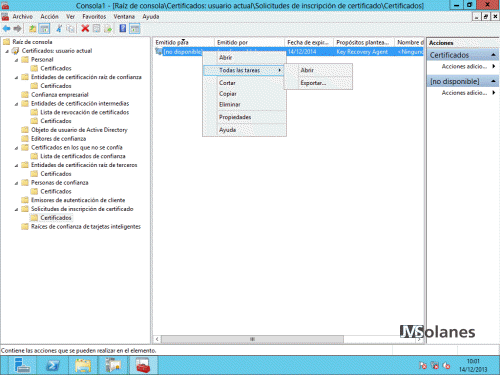The width and height of the screenshot is (500, 375).
Task: Click the blue Back arrow in toolbar
Action: point(6,29)
